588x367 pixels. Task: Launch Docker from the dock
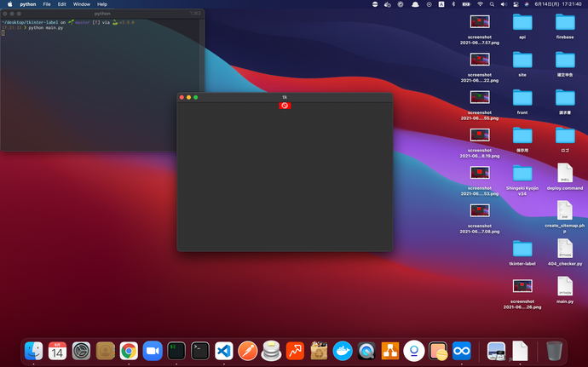(343, 352)
